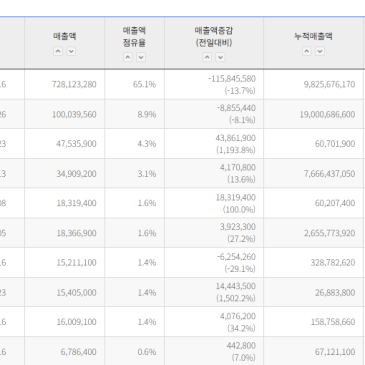Sort 매출액증감 (전일대비) ascending with up arrow
The height and width of the screenshot is (365, 365).
207,57
